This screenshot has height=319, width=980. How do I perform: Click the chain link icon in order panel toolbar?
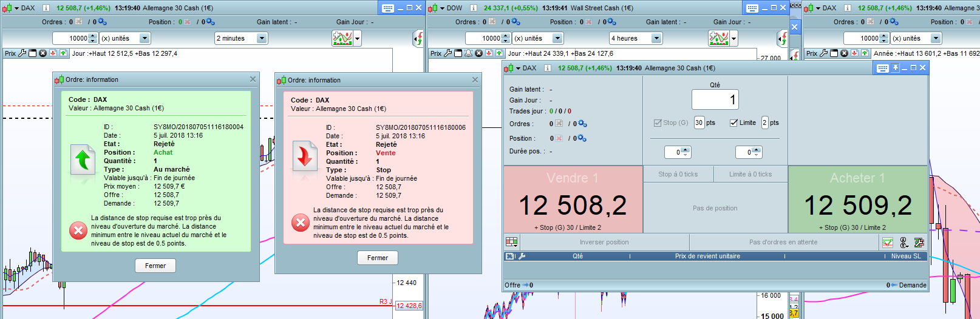904,243
